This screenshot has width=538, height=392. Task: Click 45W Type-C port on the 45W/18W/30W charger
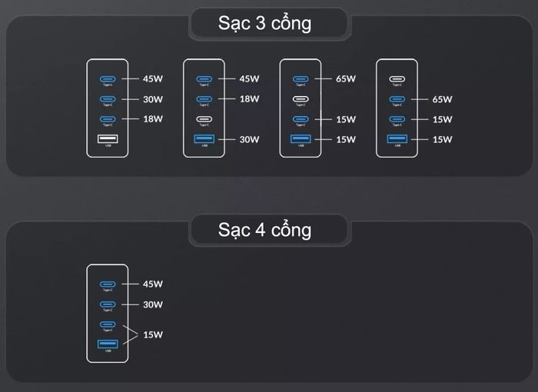point(204,79)
